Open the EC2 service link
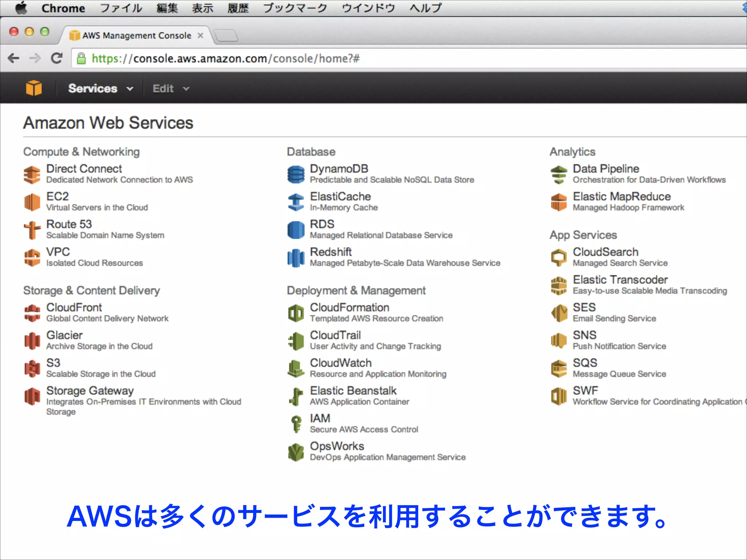The image size is (747, 560). coord(57,197)
